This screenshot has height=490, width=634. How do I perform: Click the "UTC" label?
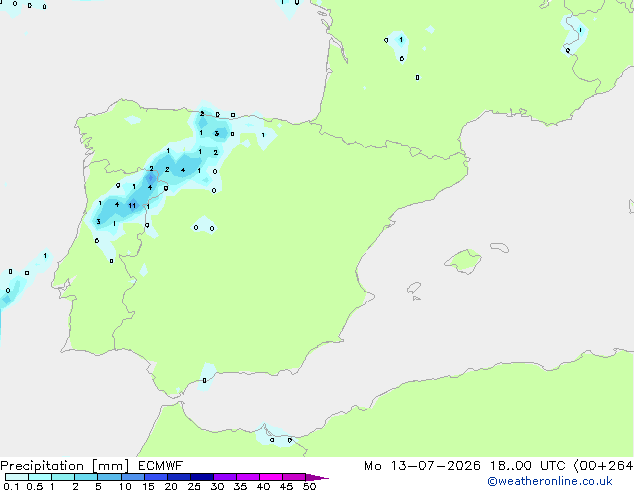coord(553,466)
